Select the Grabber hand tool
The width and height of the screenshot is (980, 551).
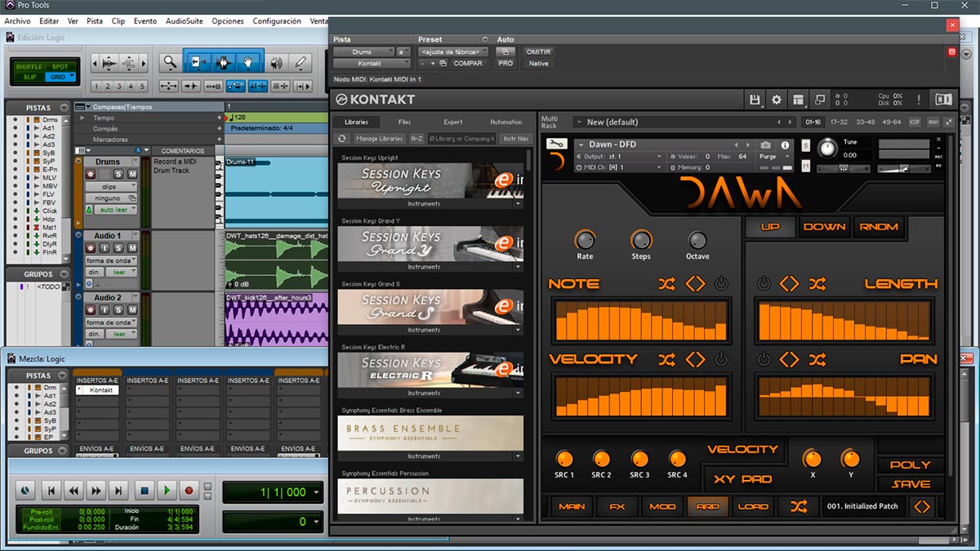click(249, 62)
